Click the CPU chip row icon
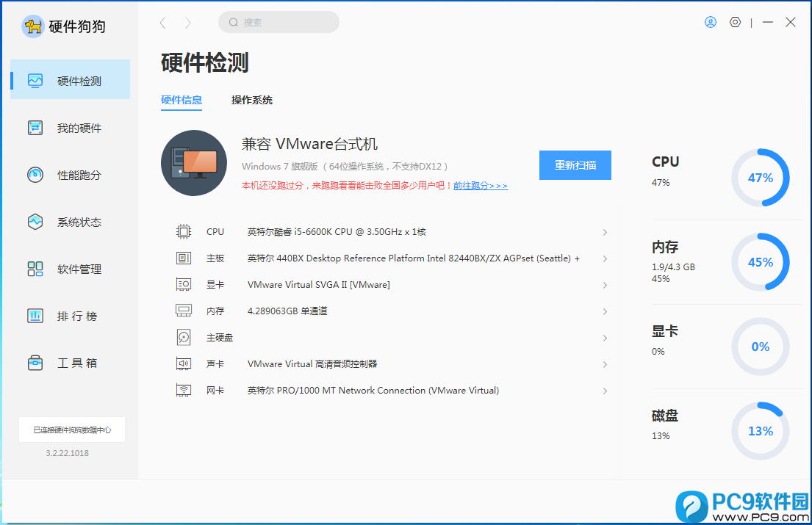The height and width of the screenshot is (525, 812). (x=183, y=232)
